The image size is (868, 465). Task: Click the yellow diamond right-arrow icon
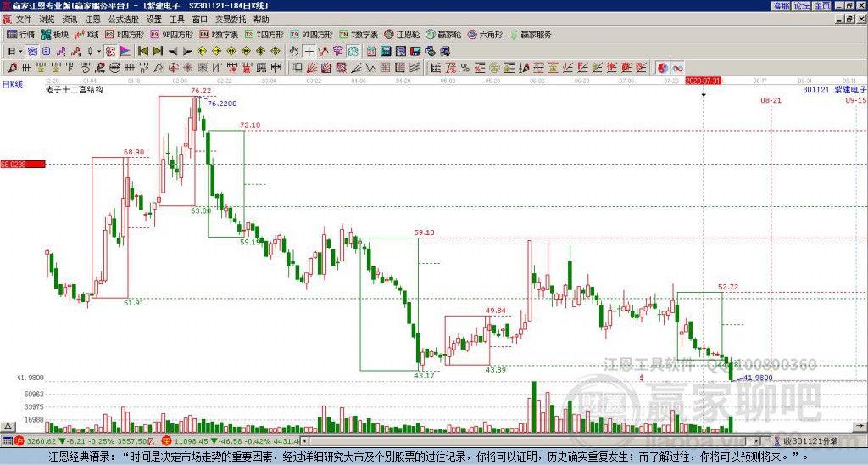[x=217, y=52]
